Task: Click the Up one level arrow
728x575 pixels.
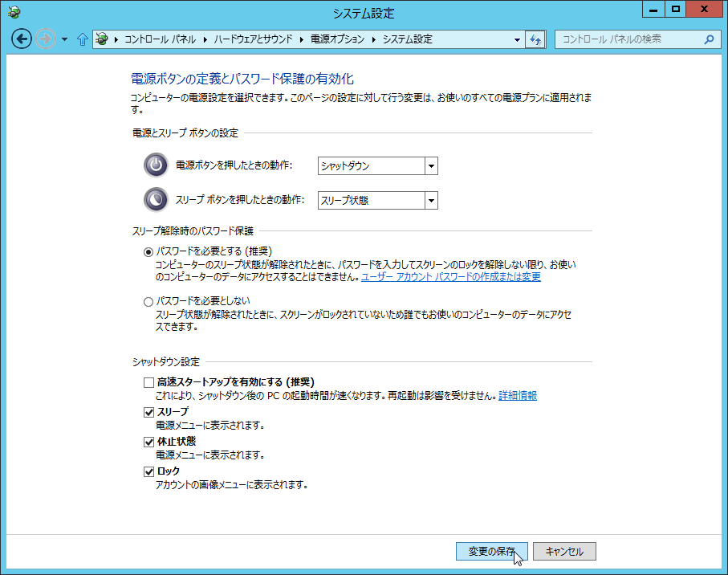Action: pyautogui.click(x=82, y=39)
